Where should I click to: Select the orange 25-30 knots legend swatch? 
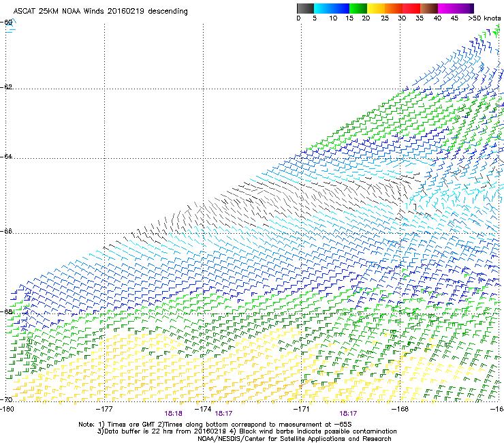[394, 8]
